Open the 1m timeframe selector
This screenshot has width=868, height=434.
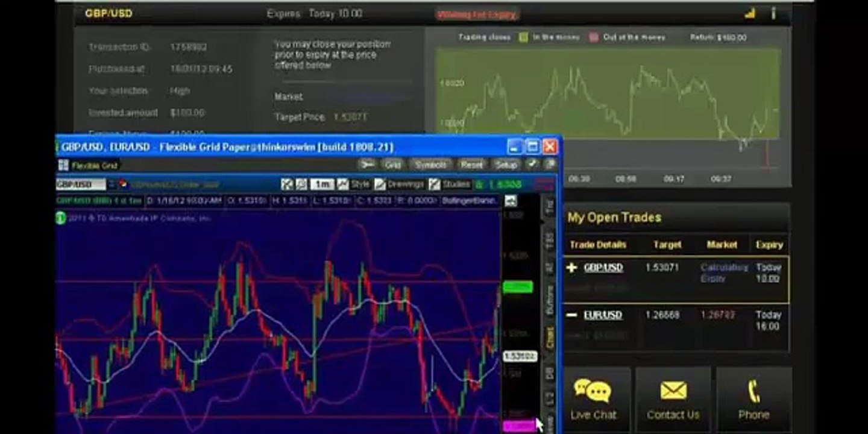coord(322,184)
